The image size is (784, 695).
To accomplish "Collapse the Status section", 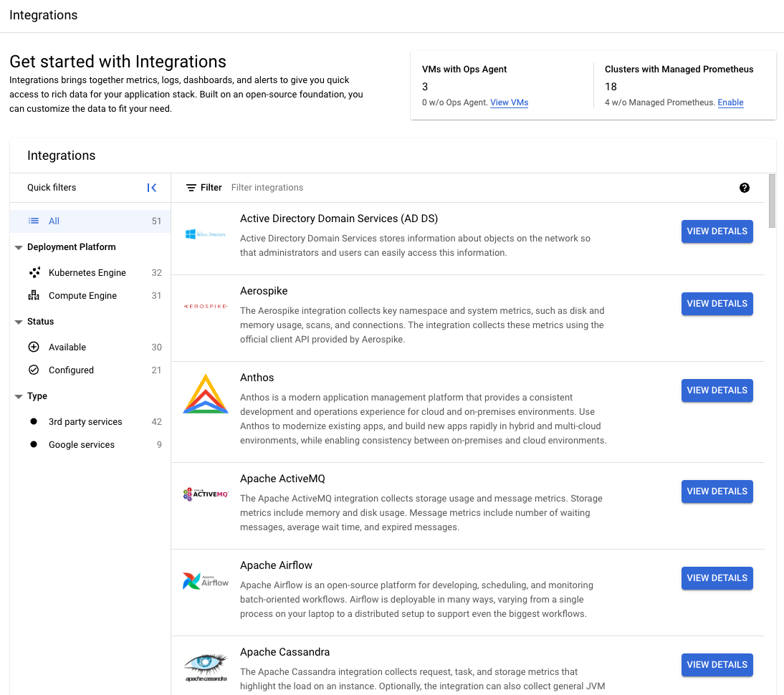I will (x=18, y=321).
